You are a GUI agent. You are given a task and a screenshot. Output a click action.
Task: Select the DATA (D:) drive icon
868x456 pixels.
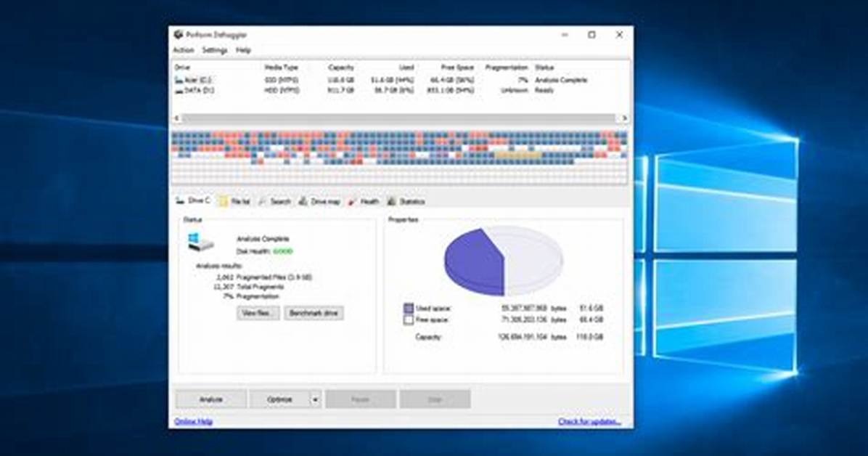[179, 90]
